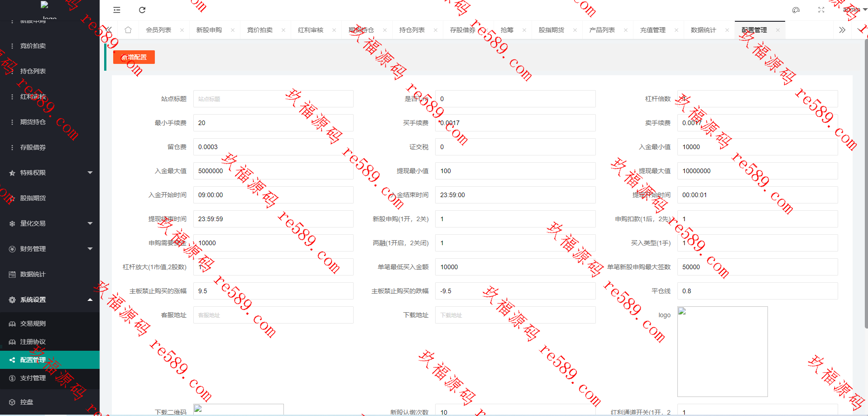Toggle the sidebar collapse icon
This screenshot has width=868, height=416.
point(117,10)
